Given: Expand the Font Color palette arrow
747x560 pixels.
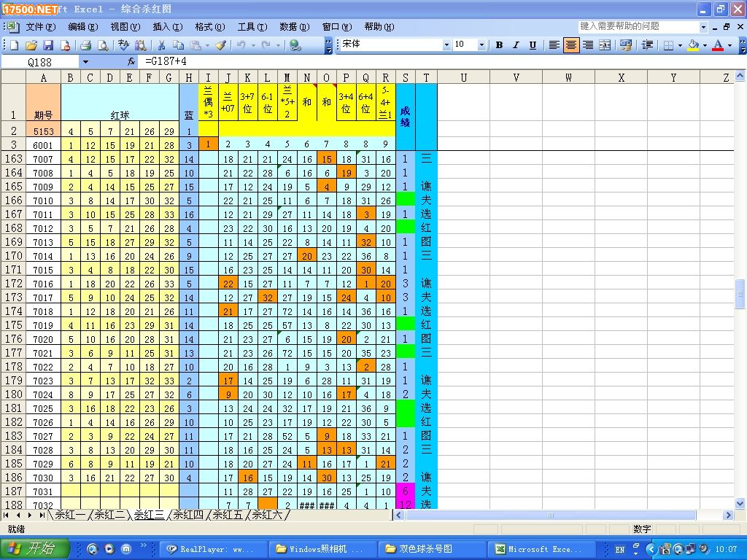Looking at the screenshot, I should point(729,45).
